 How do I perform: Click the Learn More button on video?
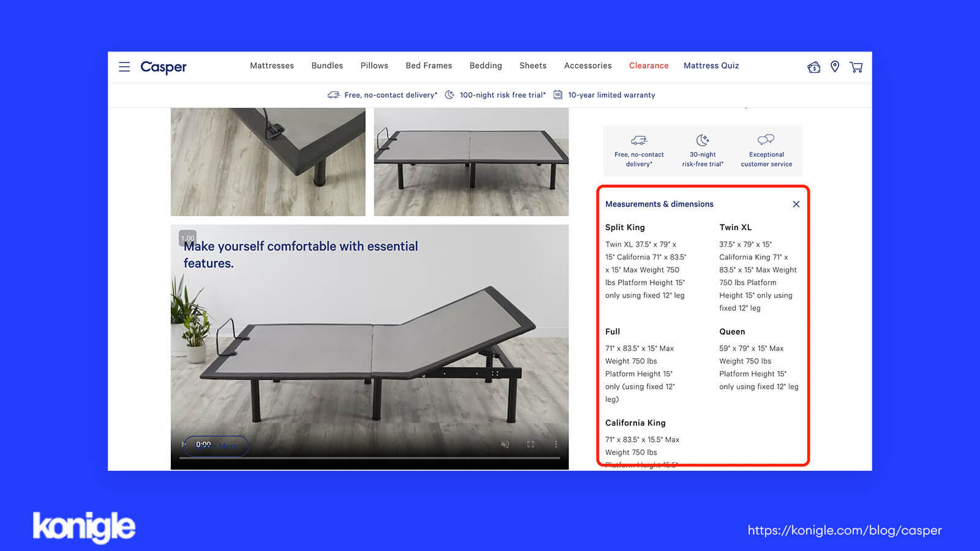point(216,446)
